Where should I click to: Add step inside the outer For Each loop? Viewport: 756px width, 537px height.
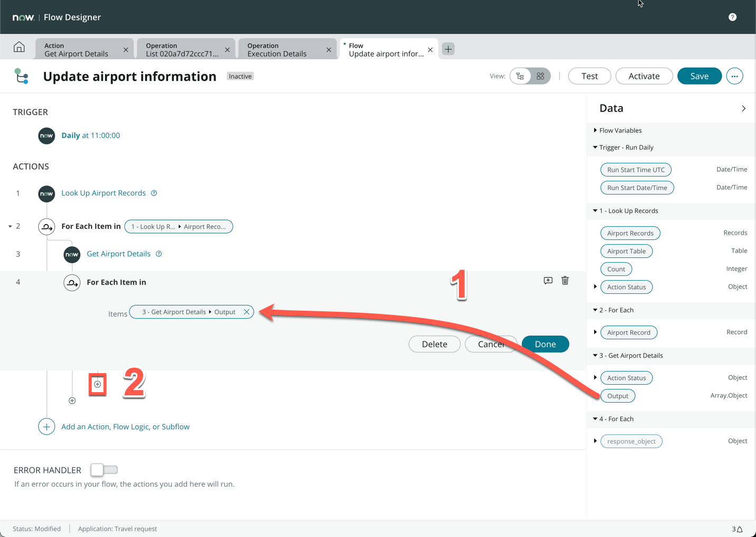(72, 401)
